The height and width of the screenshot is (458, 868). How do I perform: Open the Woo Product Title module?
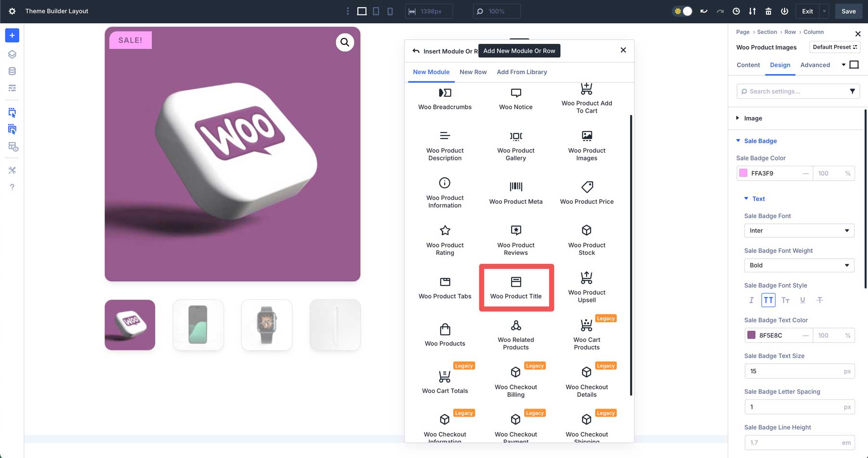[x=516, y=288]
